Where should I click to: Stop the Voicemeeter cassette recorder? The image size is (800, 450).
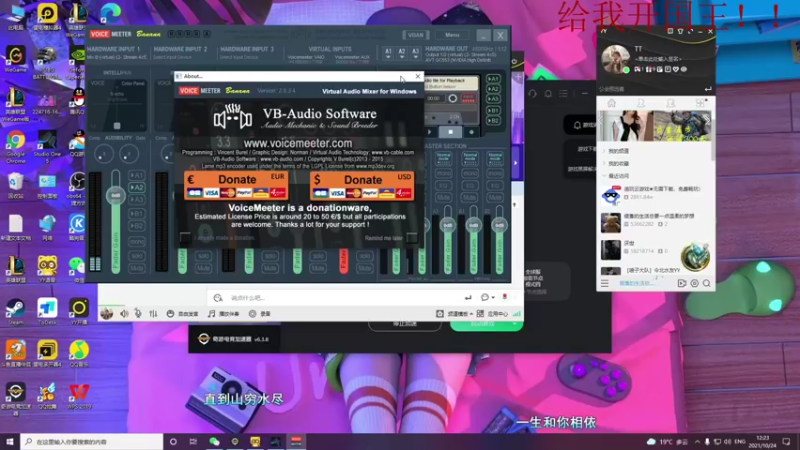pos(451,132)
